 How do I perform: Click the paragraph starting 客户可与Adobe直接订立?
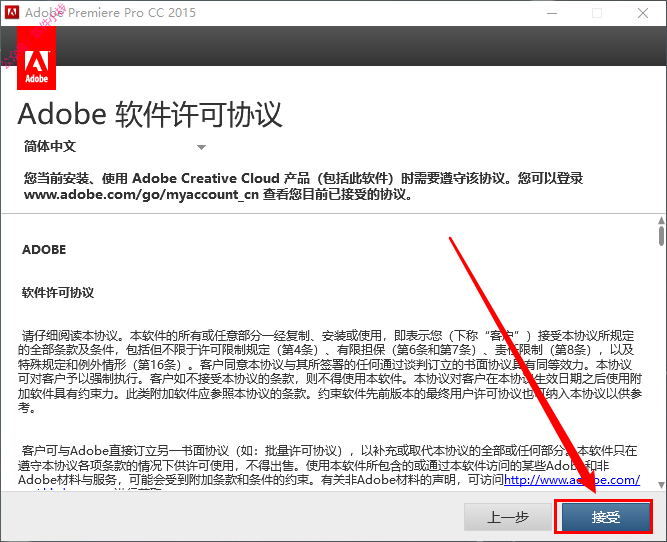tap(329, 465)
